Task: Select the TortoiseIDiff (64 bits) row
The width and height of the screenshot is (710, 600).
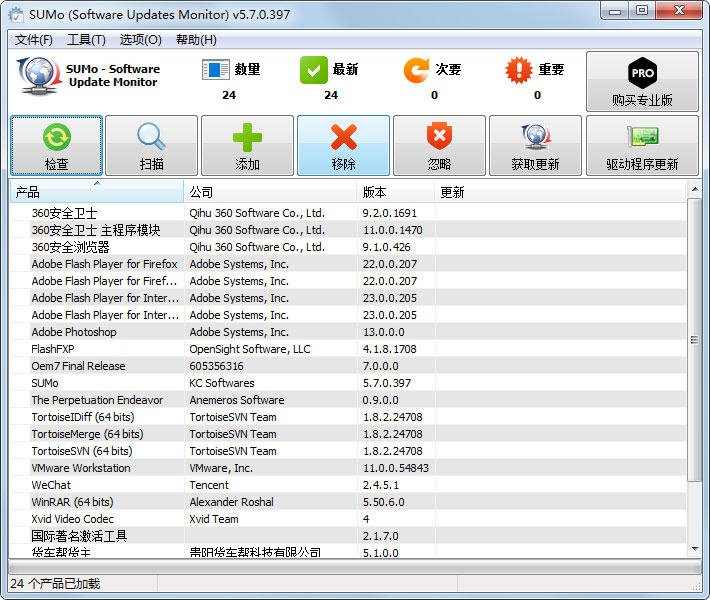Action: coord(348,417)
